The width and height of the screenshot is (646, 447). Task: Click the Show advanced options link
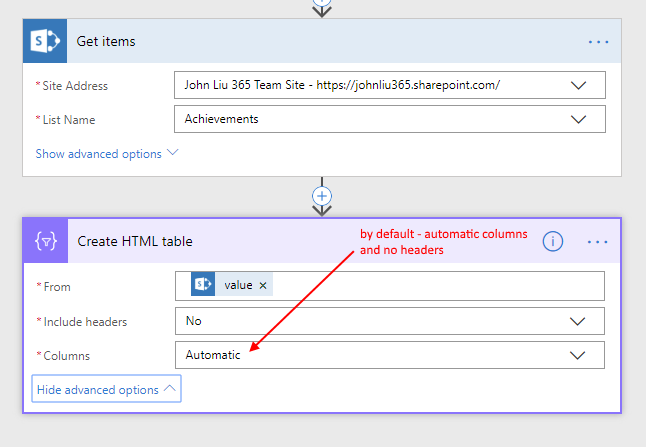tap(98, 154)
